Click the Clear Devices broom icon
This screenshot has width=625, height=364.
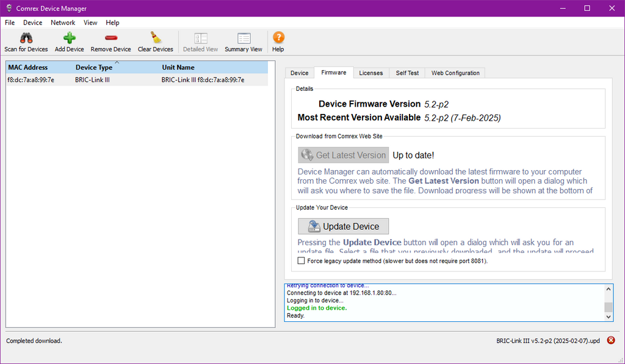(x=156, y=38)
